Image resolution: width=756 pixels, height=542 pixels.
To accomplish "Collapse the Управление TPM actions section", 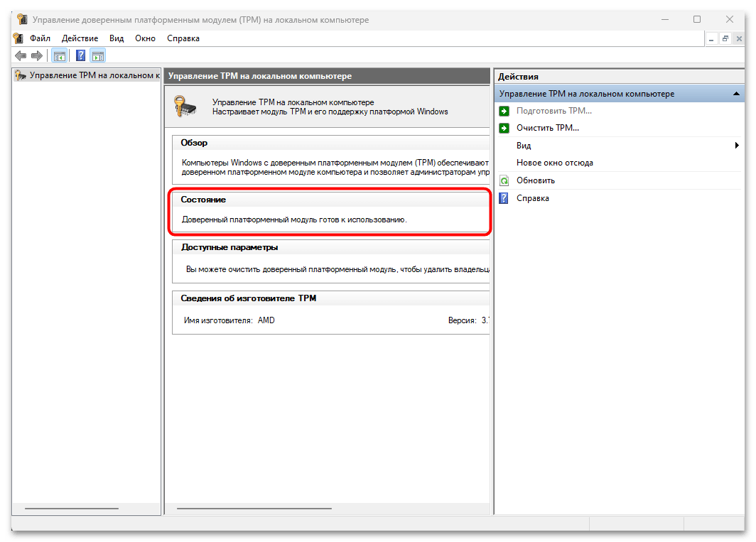I will 737,94.
